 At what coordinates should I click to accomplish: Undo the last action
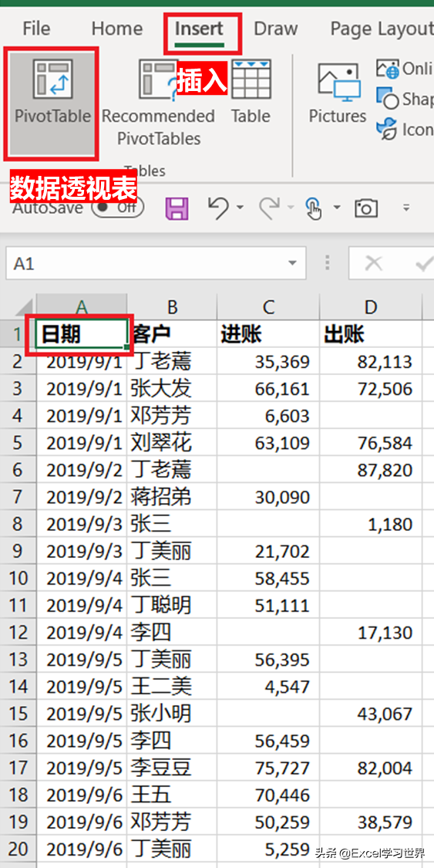point(218,207)
